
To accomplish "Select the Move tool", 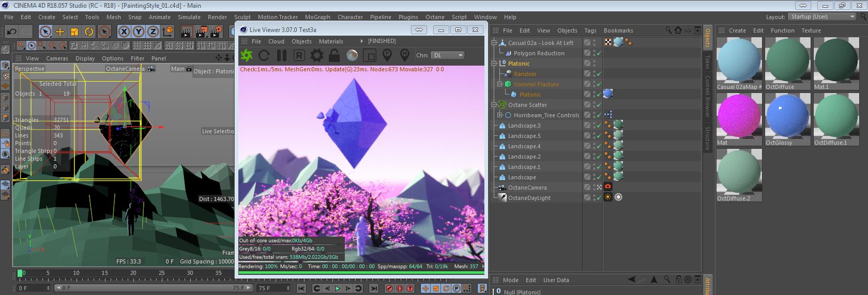I will 60,32.
